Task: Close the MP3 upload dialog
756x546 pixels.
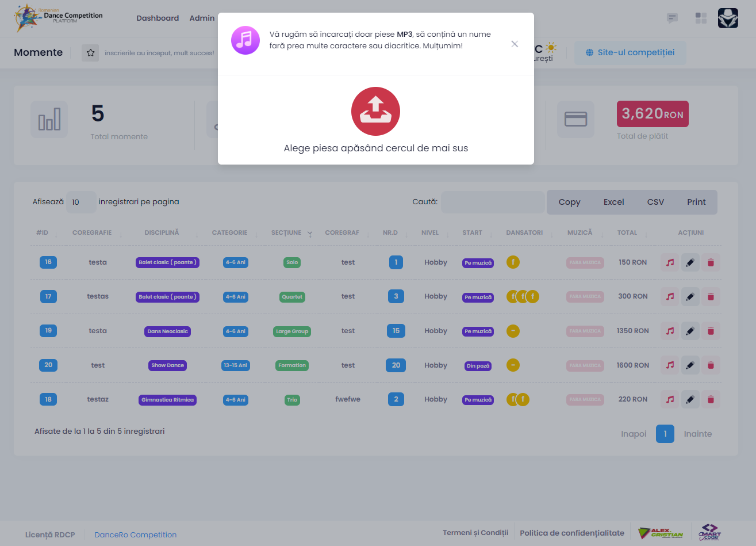Action: point(515,44)
